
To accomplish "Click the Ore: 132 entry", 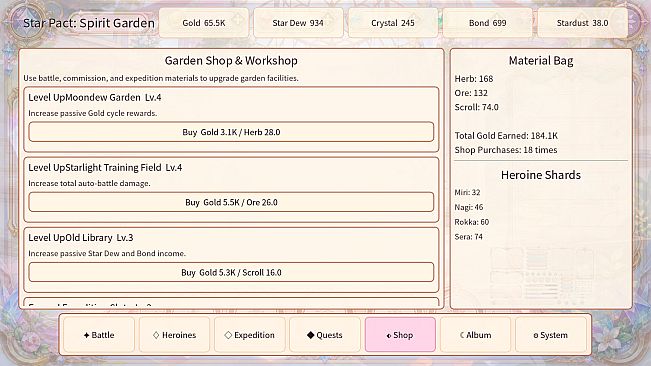I will pyautogui.click(x=471, y=93).
